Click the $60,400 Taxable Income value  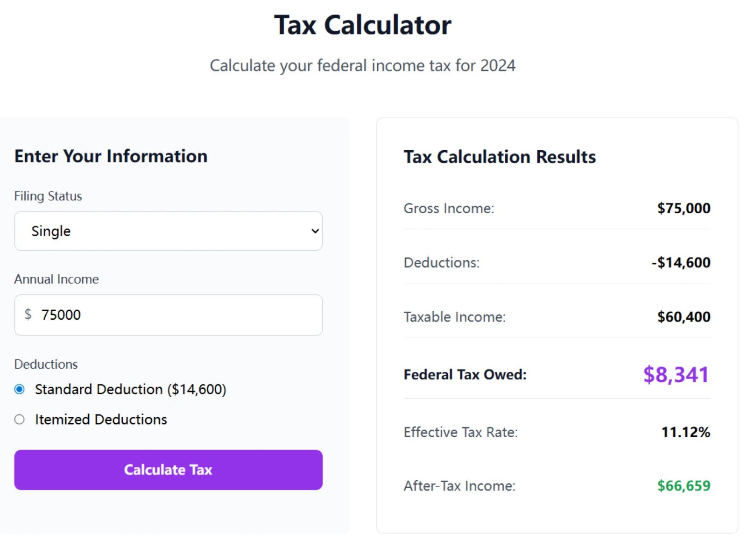tap(684, 317)
